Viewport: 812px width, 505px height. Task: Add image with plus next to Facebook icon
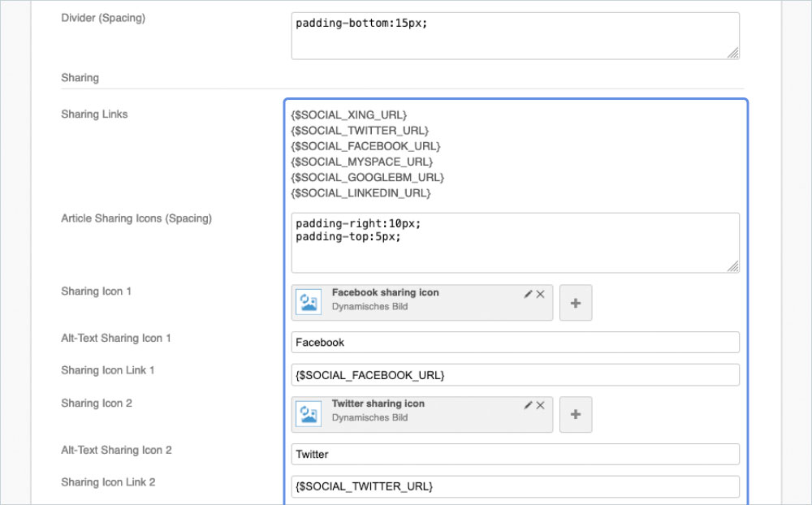[x=576, y=303]
